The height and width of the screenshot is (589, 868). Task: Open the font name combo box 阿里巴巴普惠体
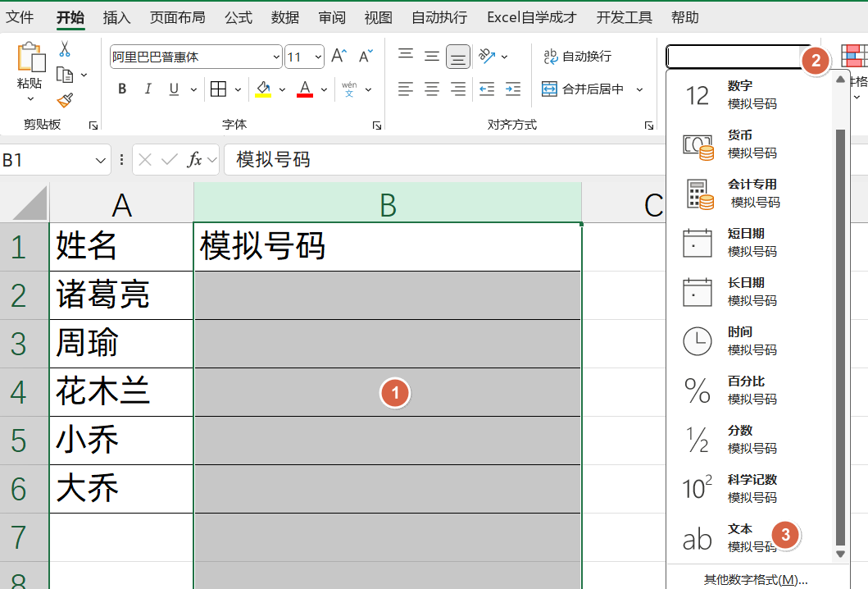(196, 57)
